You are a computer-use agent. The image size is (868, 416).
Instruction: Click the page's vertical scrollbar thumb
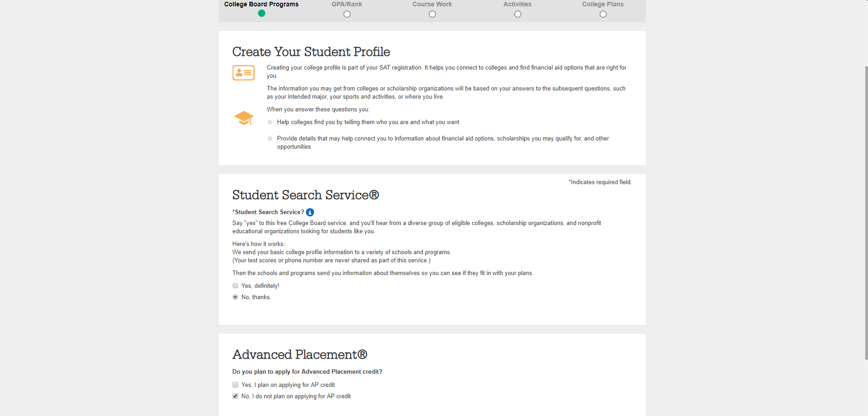866,213
